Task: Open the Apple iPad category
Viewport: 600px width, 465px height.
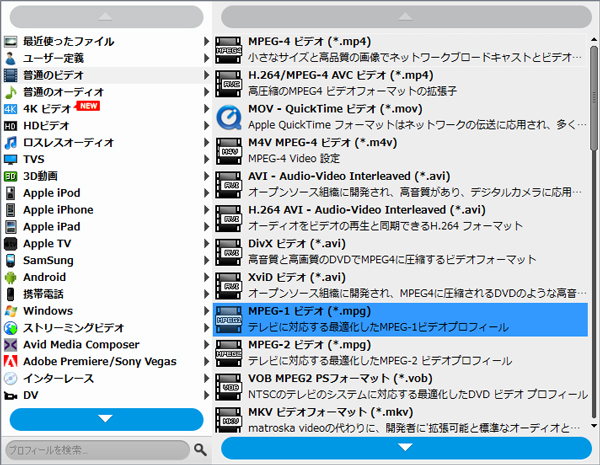Action: [107, 227]
